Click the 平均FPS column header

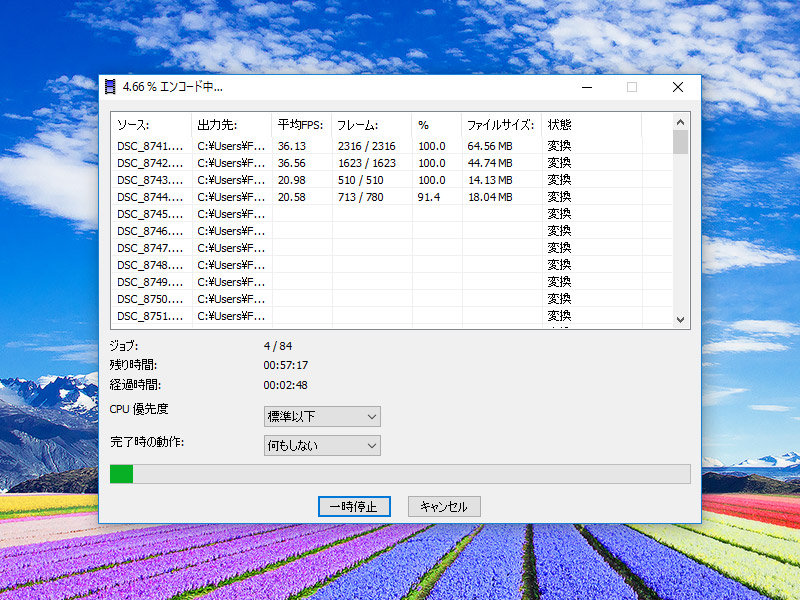tap(301, 125)
